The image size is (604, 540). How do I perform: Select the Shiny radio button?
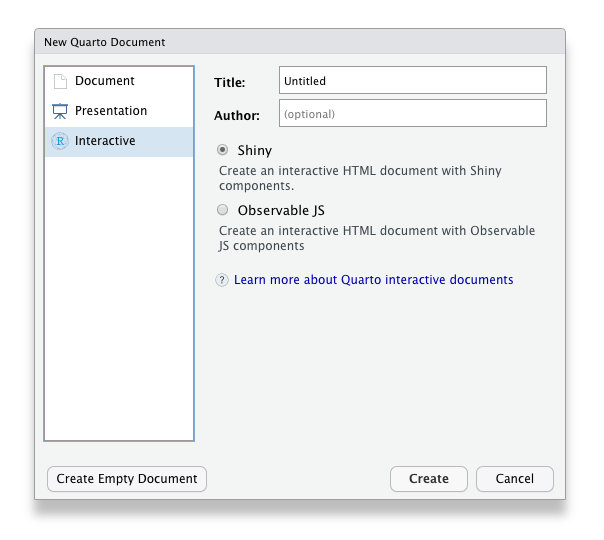pyautogui.click(x=223, y=149)
